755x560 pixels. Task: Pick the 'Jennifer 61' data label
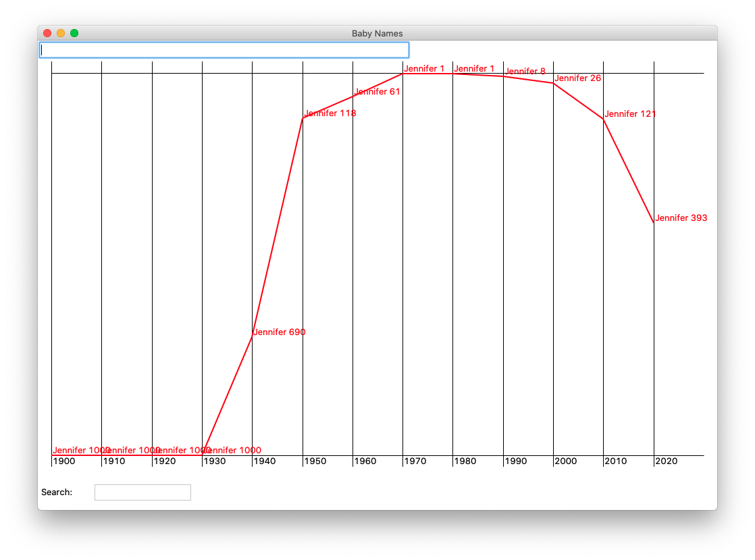click(377, 92)
